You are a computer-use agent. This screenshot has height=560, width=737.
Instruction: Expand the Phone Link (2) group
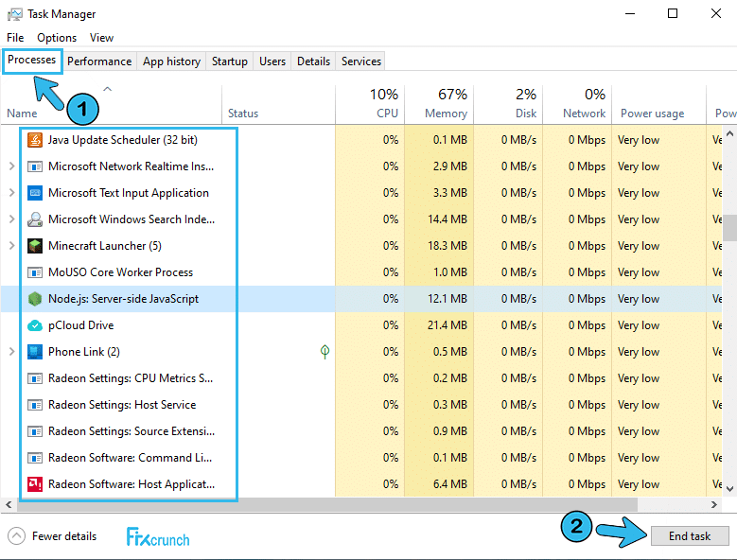11,352
